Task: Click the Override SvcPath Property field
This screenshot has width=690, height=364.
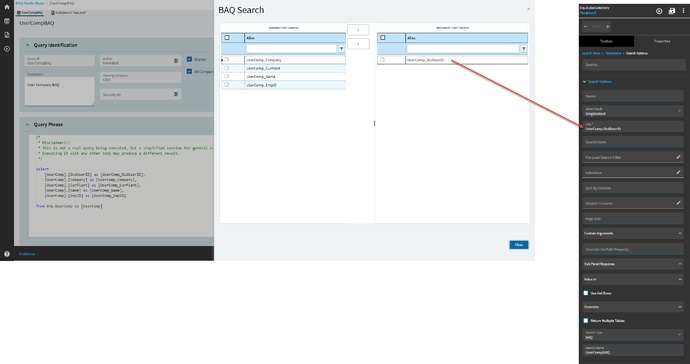Action: tap(633, 249)
